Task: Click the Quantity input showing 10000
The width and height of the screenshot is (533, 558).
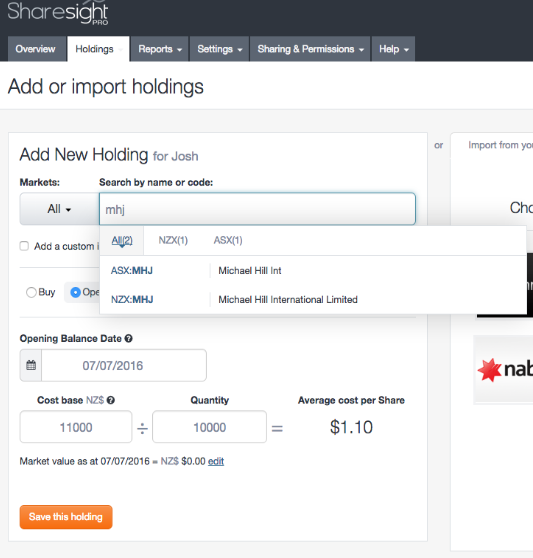Action: click(209, 427)
